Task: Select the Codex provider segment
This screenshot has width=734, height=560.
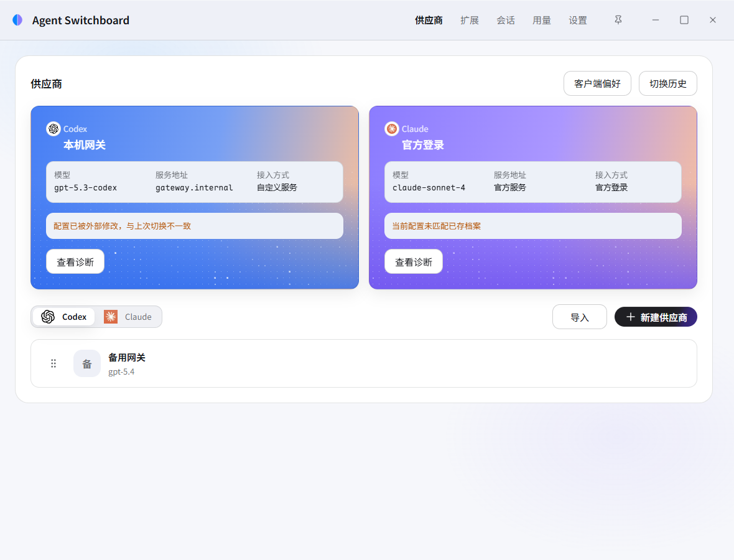Action: 64,317
